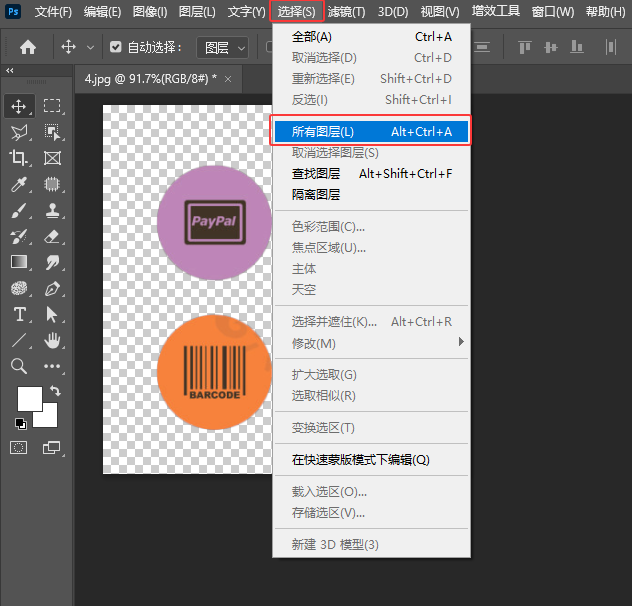
Task: Select the Crop tool
Action: (x=19, y=158)
